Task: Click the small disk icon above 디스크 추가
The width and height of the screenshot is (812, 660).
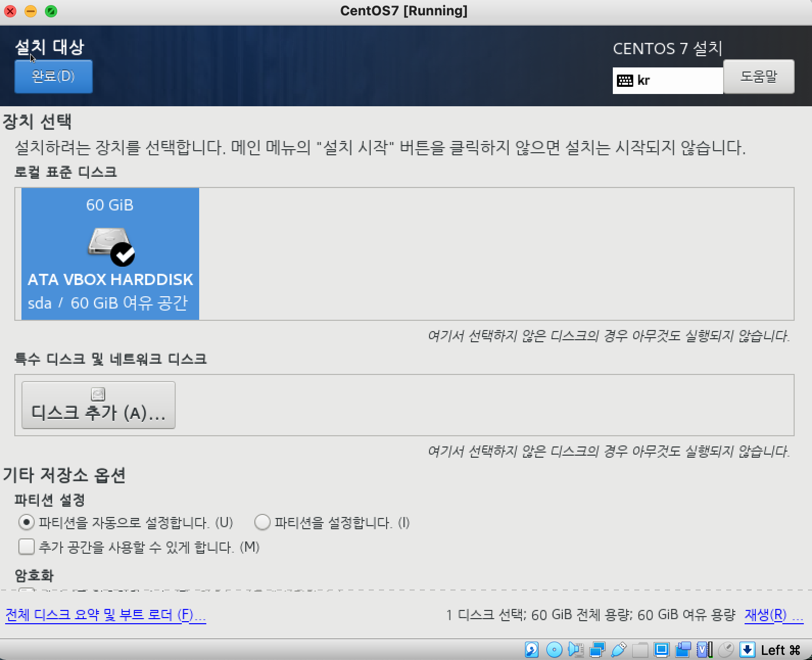Action: coord(98,394)
